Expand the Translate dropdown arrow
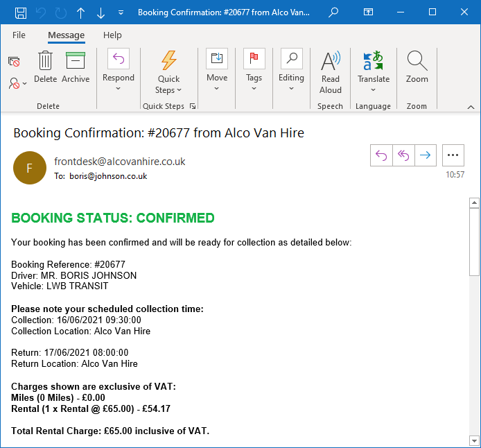Viewport: 481px width, 448px height. (373, 90)
